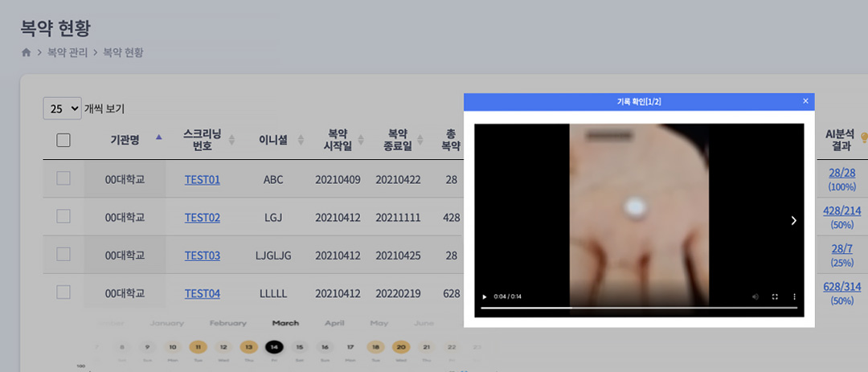Sort by 기관명 using its sort arrow
868x372 pixels.
[158, 137]
